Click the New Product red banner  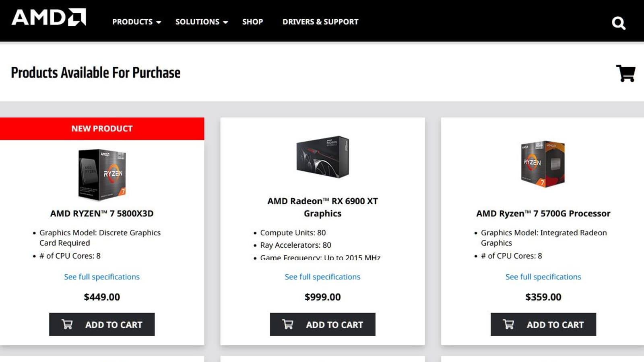click(102, 129)
